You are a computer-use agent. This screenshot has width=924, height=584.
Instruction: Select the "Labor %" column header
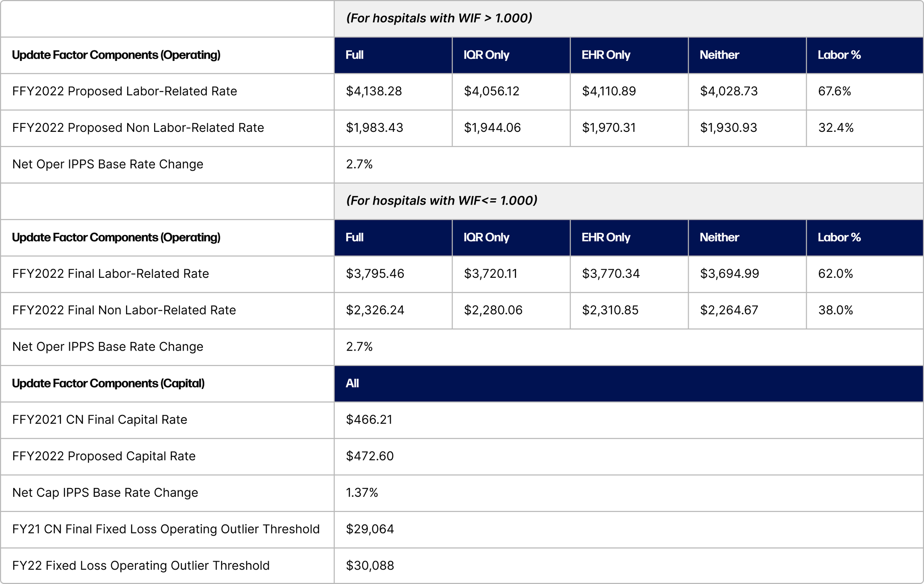(839, 55)
